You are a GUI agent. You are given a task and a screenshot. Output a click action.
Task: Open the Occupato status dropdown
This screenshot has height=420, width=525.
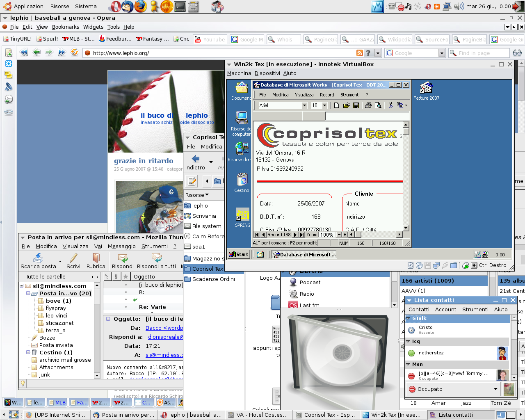[x=495, y=389]
